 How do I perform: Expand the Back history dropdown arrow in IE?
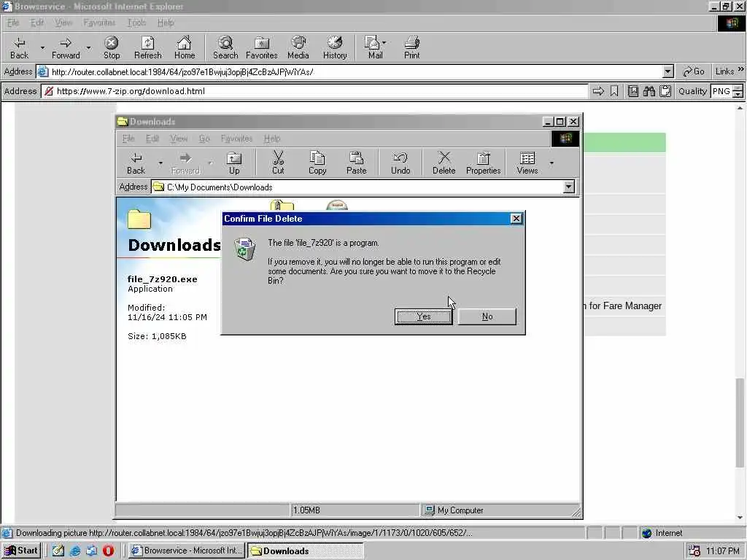point(42,47)
